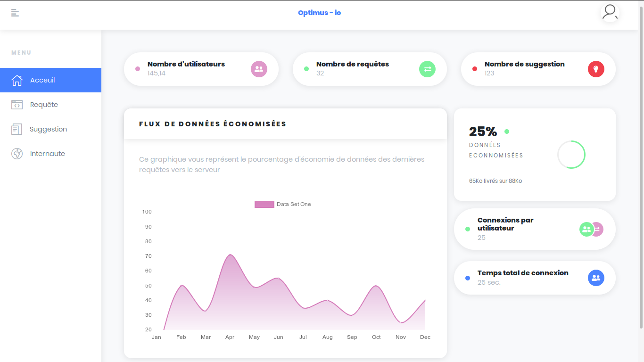This screenshot has width=644, height=362.
Task: Go to the Internaute page
Action: coord(47,154)
